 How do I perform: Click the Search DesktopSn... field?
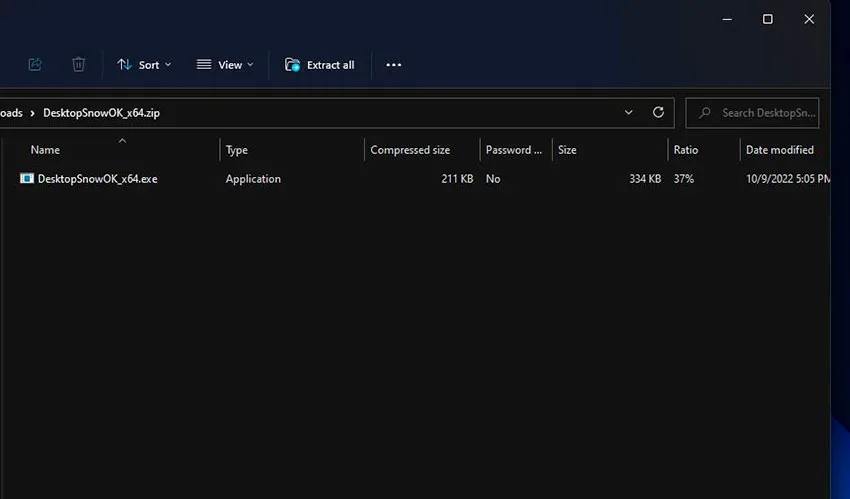[752, 113]
